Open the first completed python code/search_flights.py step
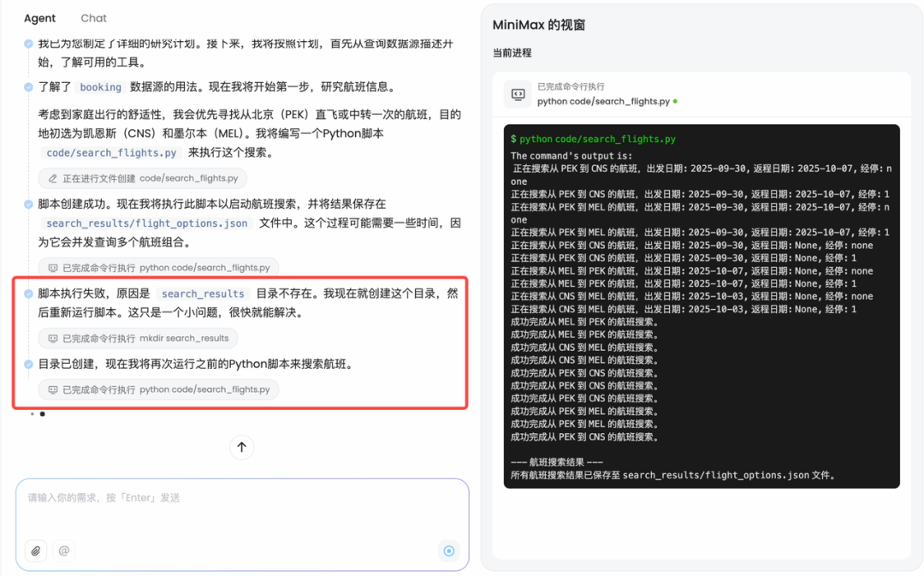 point(158,268)
